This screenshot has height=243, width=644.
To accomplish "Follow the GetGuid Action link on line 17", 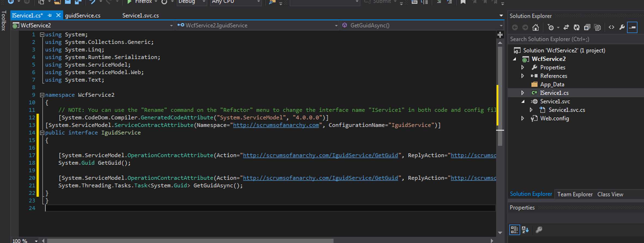I will (x=320, y=155).
